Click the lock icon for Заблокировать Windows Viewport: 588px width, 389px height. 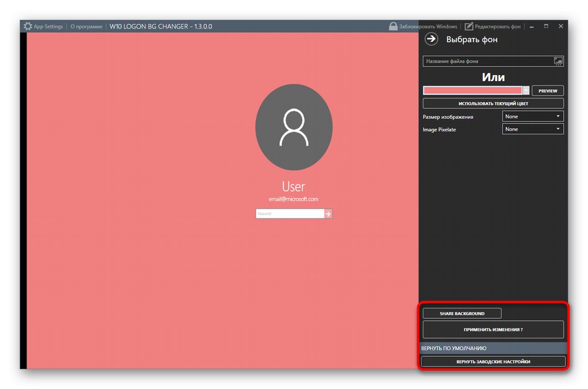[393, 26]
